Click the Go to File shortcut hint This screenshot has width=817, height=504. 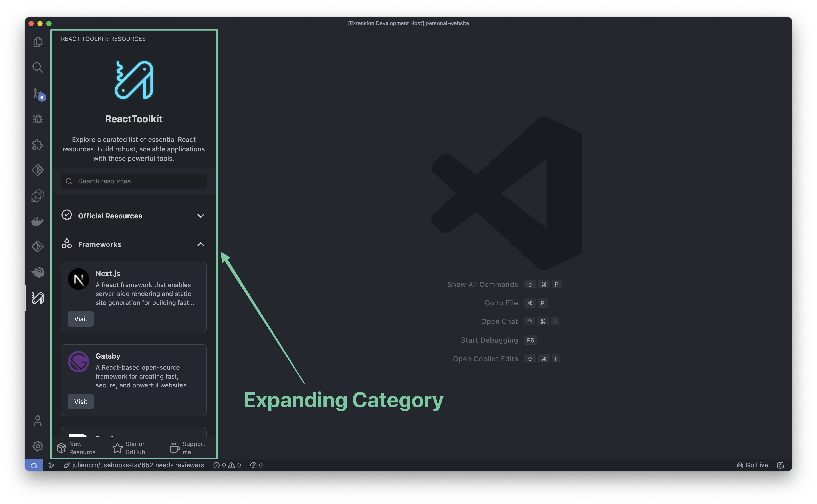point(516,303)
